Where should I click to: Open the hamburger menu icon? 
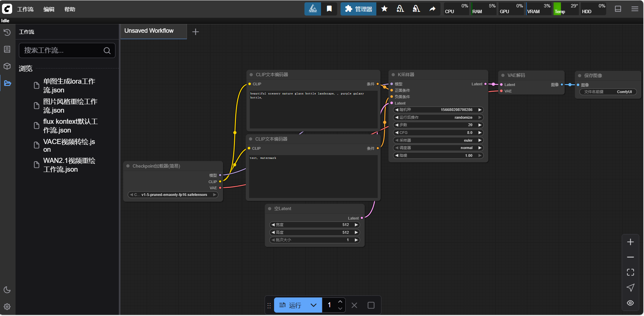635,9
